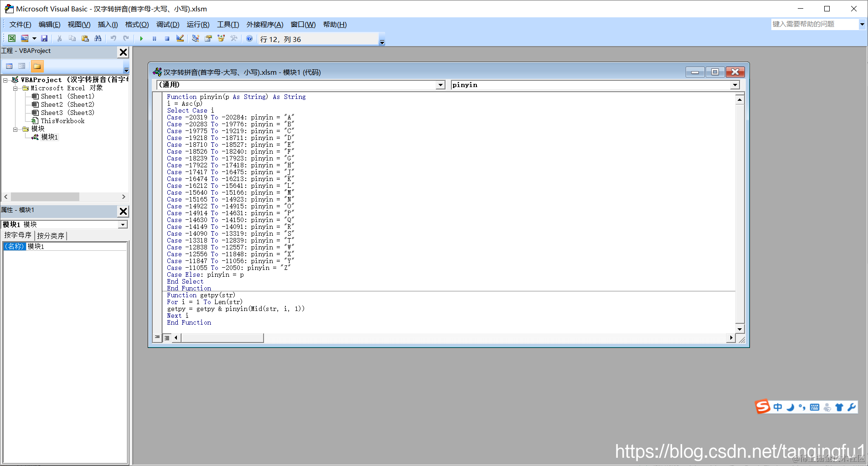This screenshot has width=868, height=466.
Task: Open the 外接程序(A) menu
Action: (265, 25)
